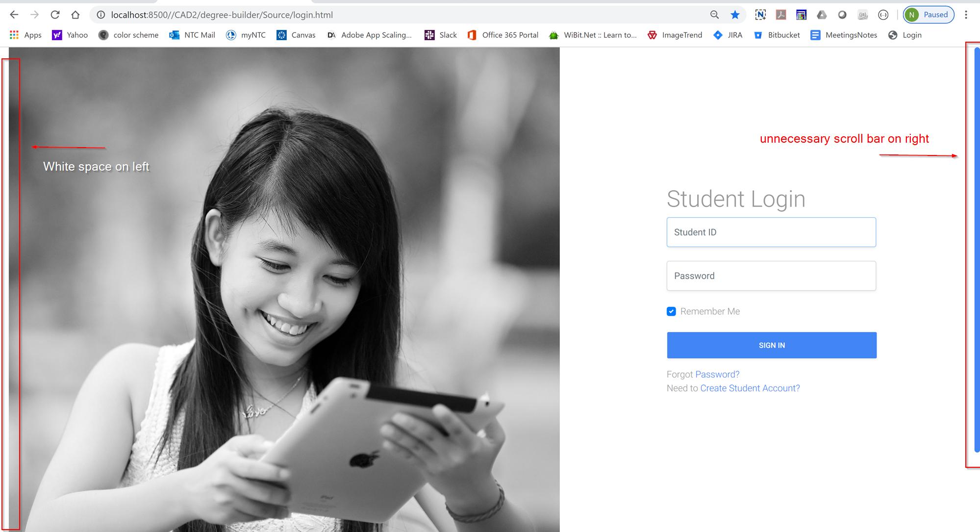Click the Slack bookmark icon

tap(429, 35)
